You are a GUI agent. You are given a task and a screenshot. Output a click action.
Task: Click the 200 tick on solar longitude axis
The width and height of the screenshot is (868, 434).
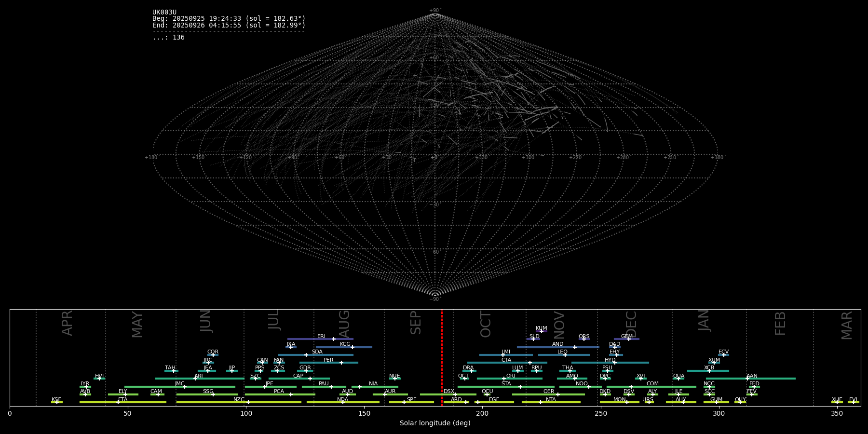click(x=482, y=413)
